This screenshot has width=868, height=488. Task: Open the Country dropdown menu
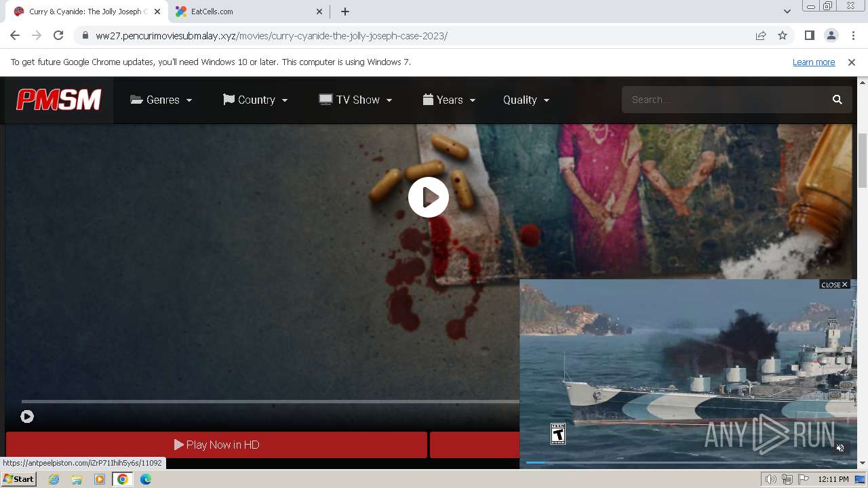pyautogui.click(x=256, y=100)
